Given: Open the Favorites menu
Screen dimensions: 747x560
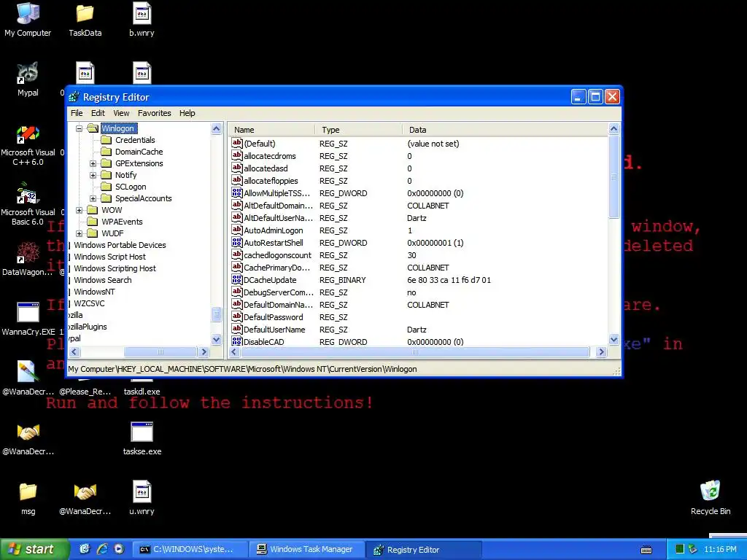Looking at the screenshot, I should click(155, 113).
